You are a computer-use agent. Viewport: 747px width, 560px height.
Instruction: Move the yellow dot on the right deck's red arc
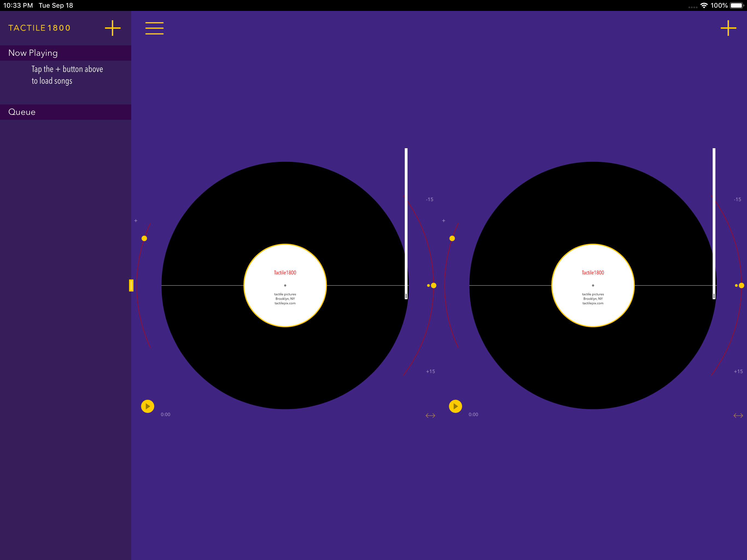point(453,238)
